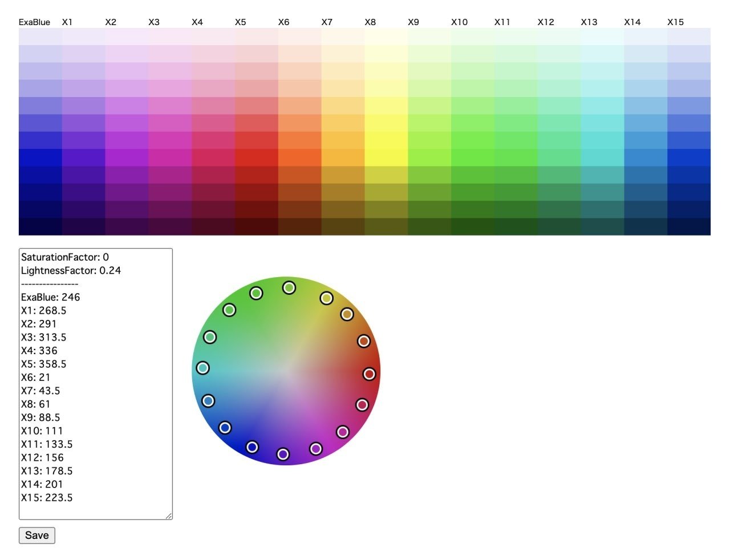Select the lightest swatch in the X3 column
Image resolution: width=730 pixels, height=560 pixels.
[170, 36]
